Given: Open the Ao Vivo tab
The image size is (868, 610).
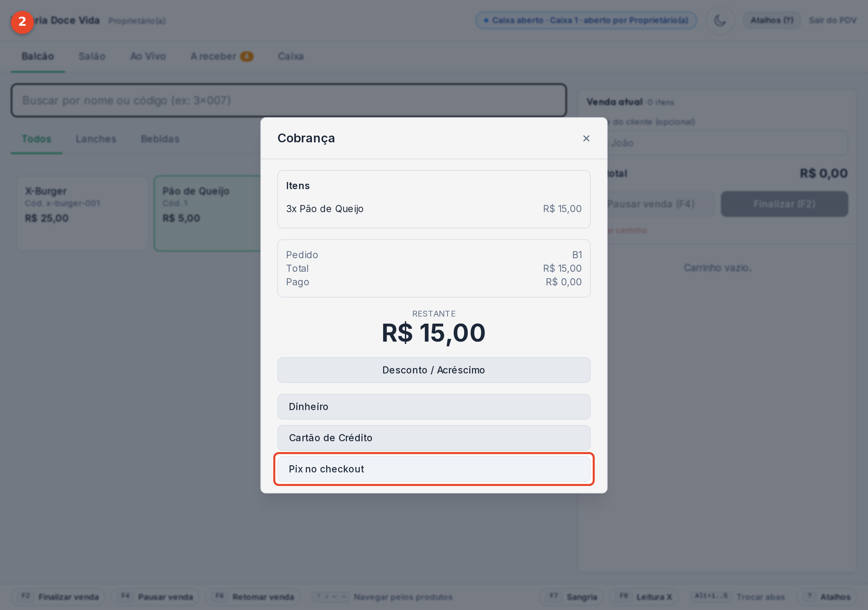Looking at the screenshot, I should tap(148, 56).
